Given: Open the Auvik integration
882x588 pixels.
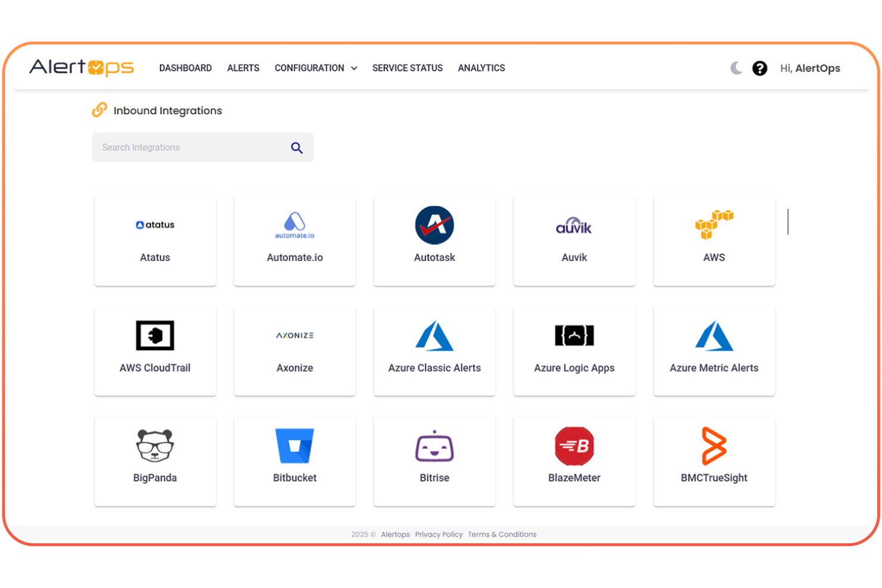Looking at the screenshot, I should click(574, 240).
